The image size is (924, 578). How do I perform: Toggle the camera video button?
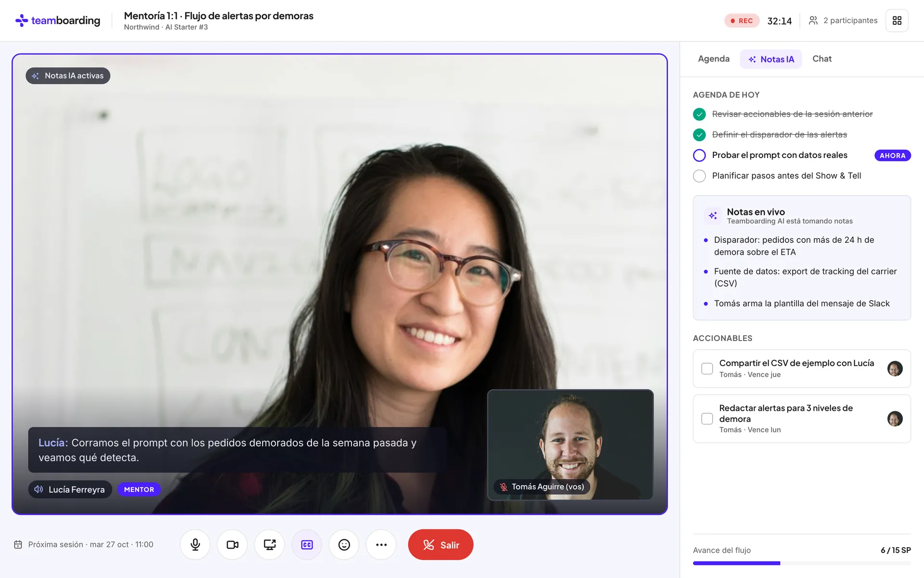pyautogui.click(x=232, y=545)
